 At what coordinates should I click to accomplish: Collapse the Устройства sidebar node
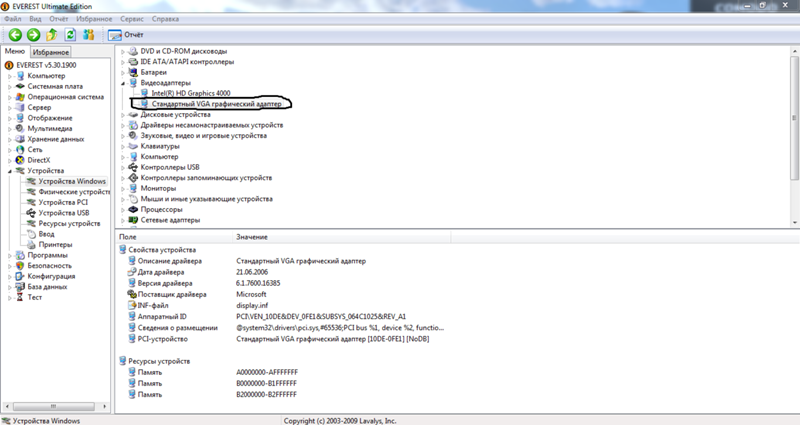pos(9,171)
